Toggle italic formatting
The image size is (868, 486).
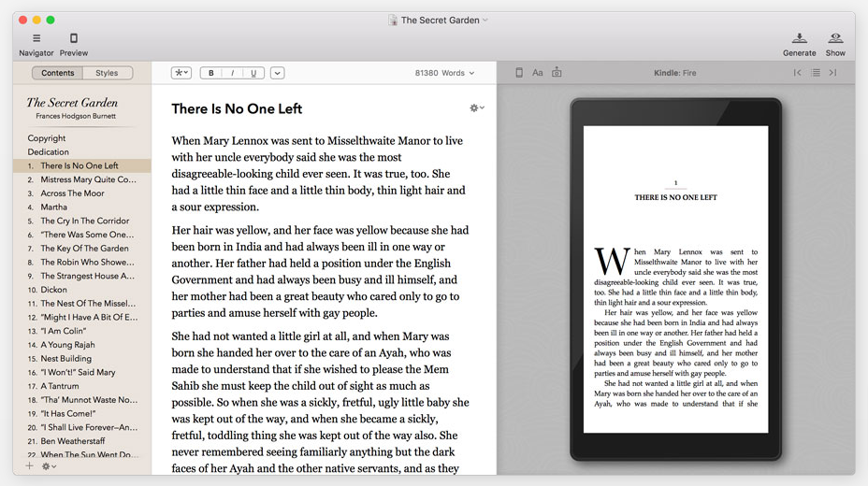232,73
